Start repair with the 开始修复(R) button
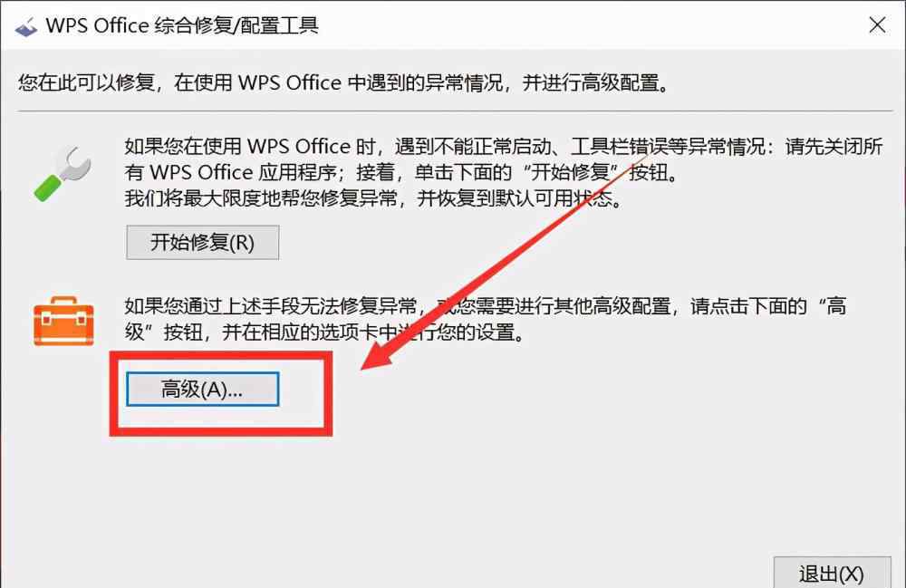 [x=203, y=243]
